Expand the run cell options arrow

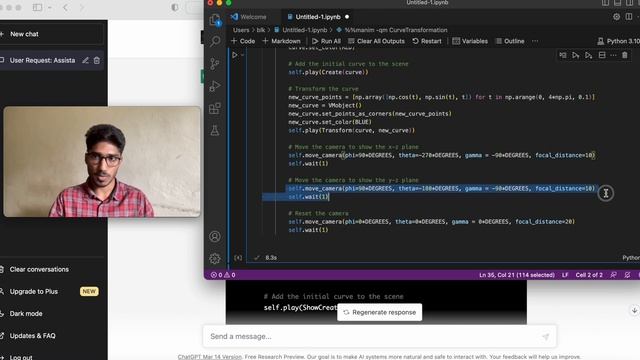coord(242,55)
